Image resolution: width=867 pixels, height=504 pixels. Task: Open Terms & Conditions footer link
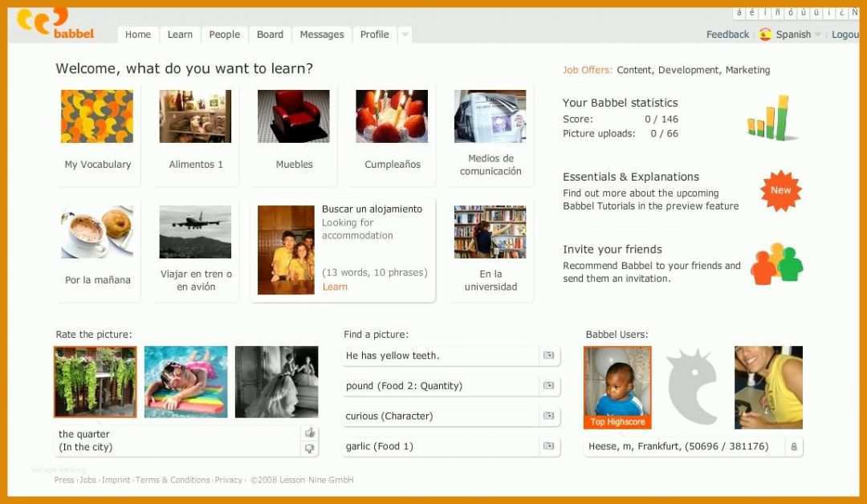pos(173,480)
